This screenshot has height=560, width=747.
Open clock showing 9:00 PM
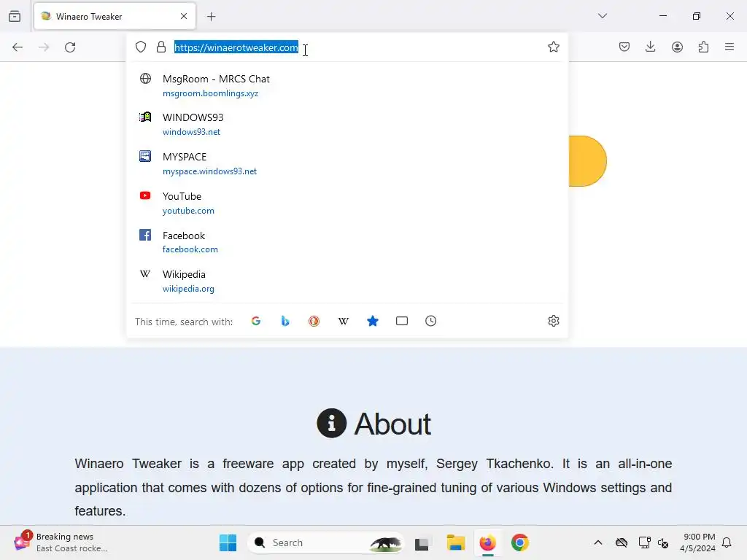click(698, 542)
